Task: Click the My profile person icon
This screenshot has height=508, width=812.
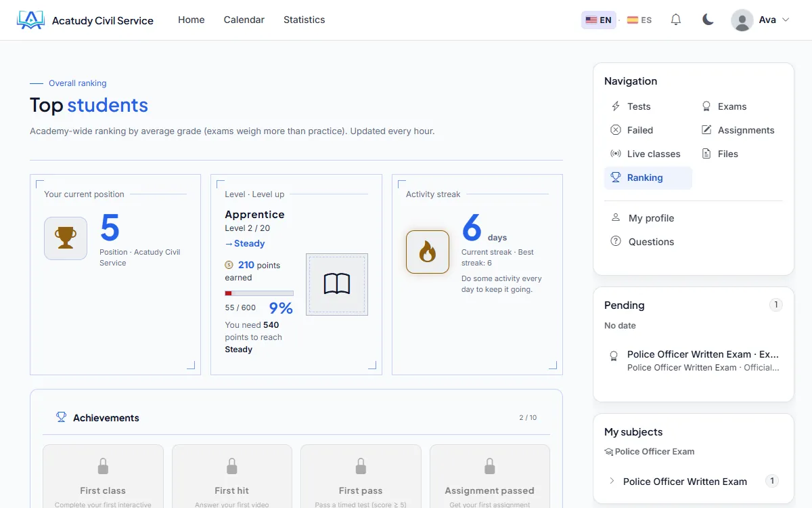Action: click(x=616, y=217)
